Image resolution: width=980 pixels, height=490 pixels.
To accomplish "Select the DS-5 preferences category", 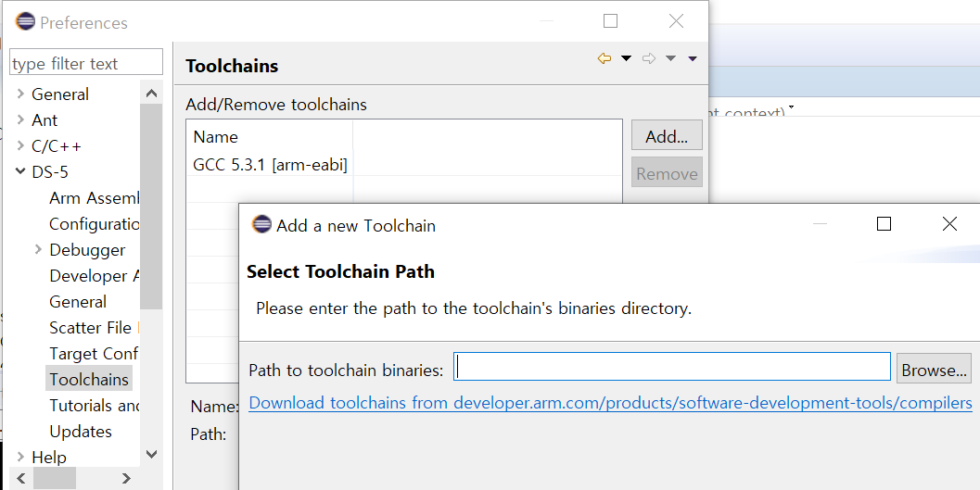I will [50, 171].
